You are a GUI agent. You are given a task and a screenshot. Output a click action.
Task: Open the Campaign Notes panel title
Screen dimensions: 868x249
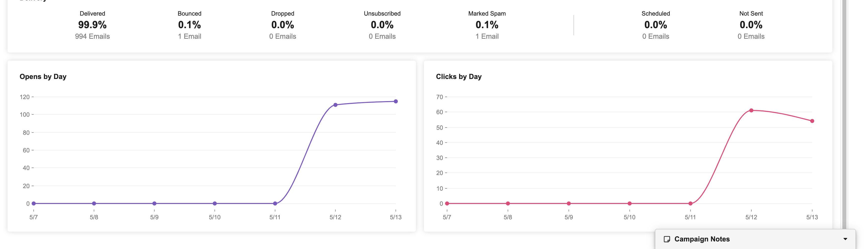702,239
